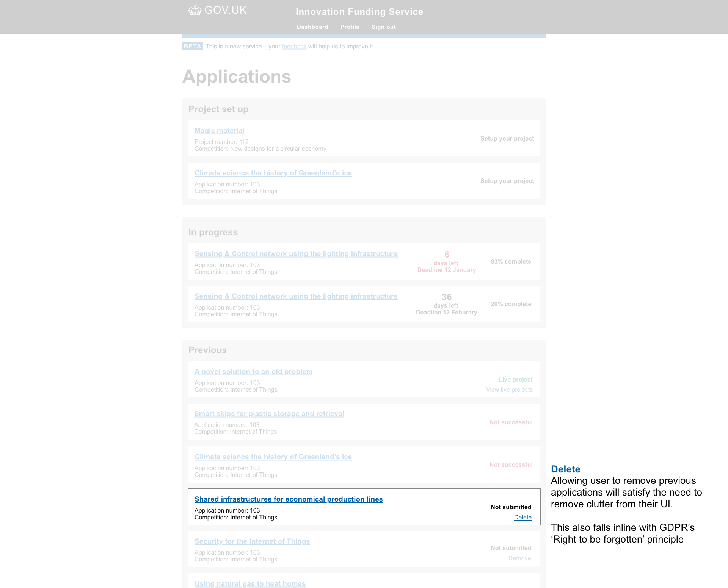
Task: Click the Previous section heading
Action: (x=207, y=350)
